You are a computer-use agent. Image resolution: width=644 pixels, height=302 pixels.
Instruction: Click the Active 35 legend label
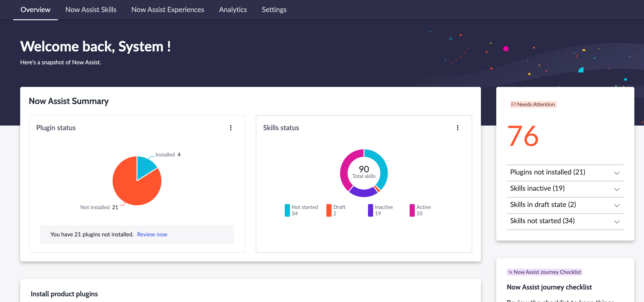(x=423, y=210)
